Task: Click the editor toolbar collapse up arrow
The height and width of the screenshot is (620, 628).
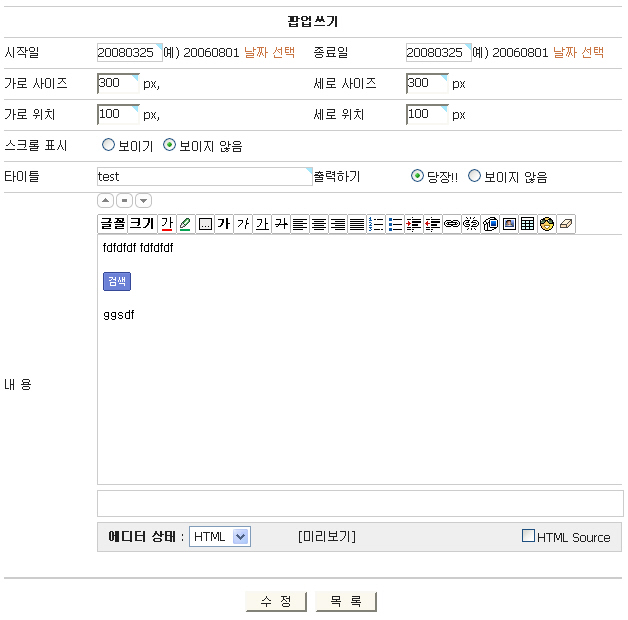Action: tap(106, 201)
